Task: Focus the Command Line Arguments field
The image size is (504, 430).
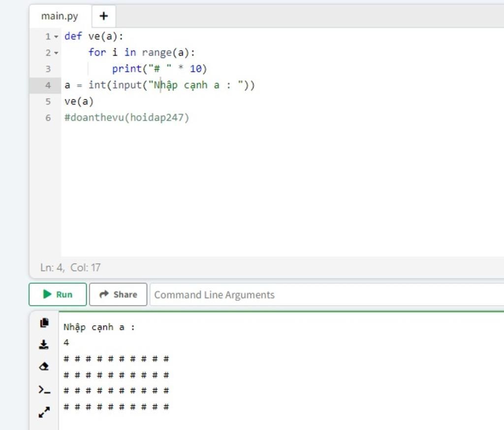Action: [327, 295]
